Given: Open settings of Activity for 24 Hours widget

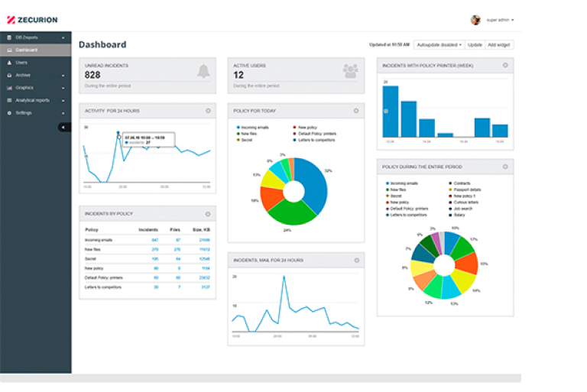Looking at the screenshot, I should coord(208,111).
